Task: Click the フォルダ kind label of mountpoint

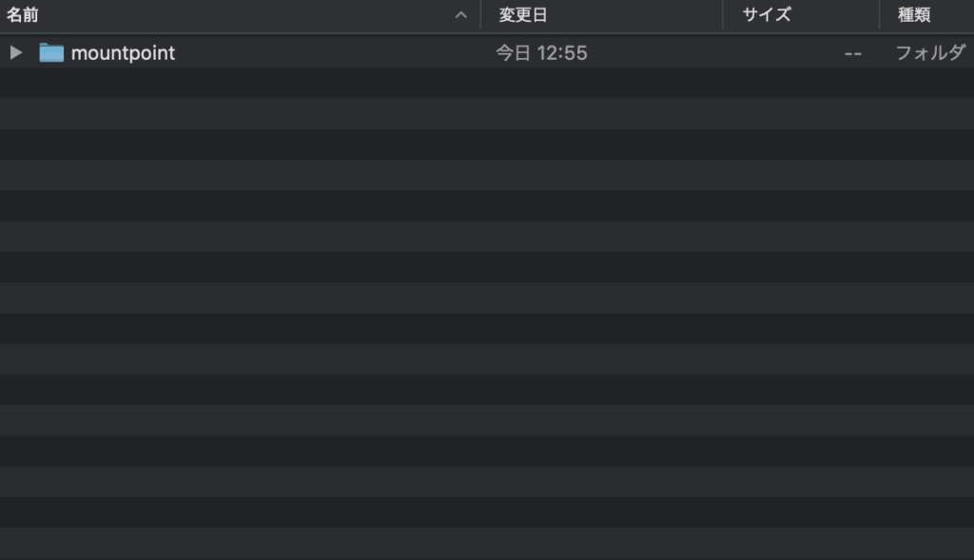Action: tap(930, 53)
